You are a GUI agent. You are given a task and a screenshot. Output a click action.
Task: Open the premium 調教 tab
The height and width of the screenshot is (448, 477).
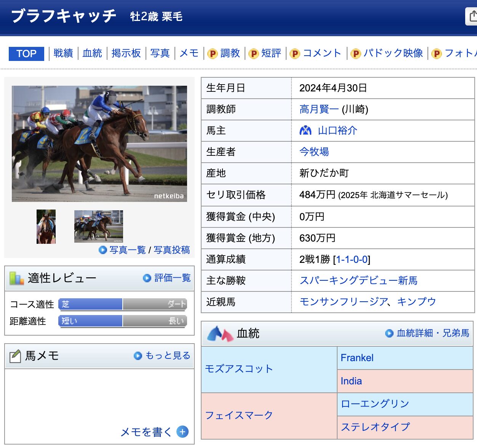tap(230, 53)
